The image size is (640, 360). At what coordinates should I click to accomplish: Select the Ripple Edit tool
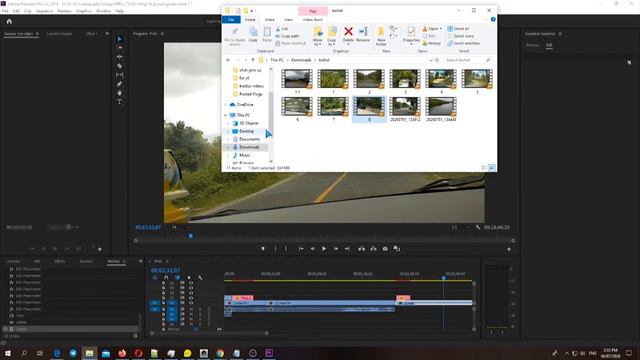119,57
